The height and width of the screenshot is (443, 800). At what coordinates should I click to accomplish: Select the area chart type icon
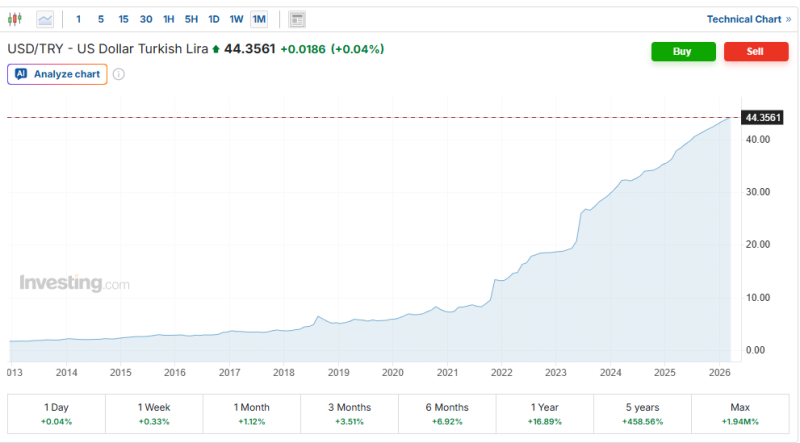[45, 19]
